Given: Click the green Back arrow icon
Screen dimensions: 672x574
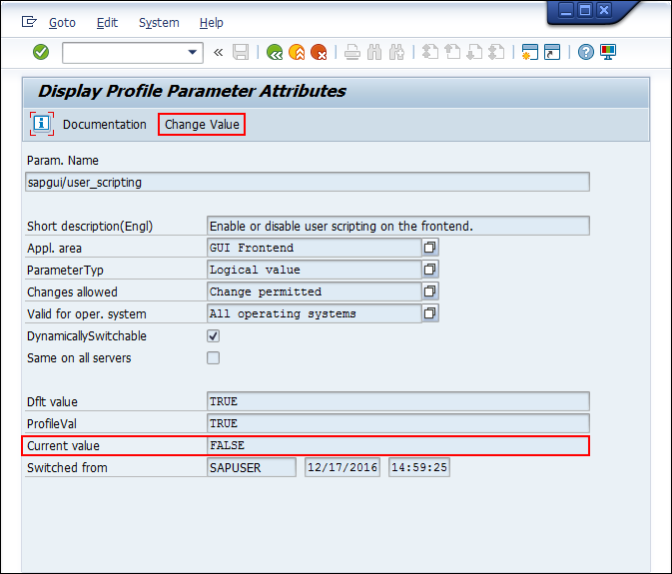Looking at the screenshot, I should point(274,52).
